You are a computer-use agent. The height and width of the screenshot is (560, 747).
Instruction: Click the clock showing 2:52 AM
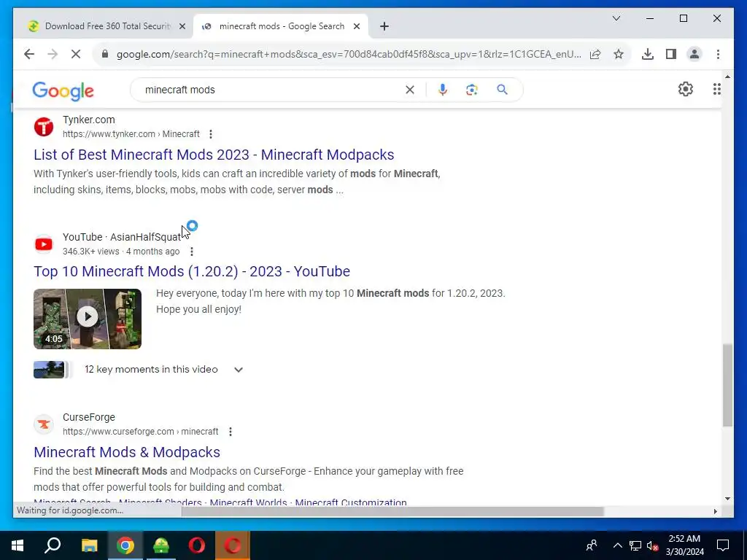click(684, 545)
